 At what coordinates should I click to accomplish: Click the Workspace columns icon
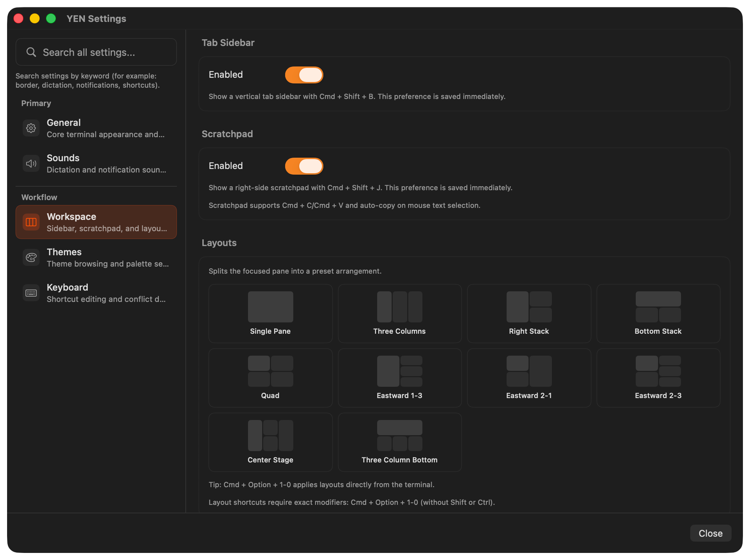click(x=31, y=222)
